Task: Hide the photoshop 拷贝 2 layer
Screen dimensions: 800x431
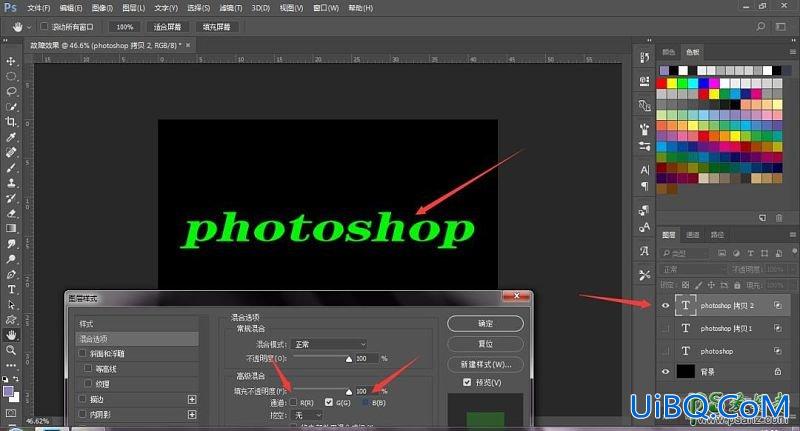Action: 665,306
